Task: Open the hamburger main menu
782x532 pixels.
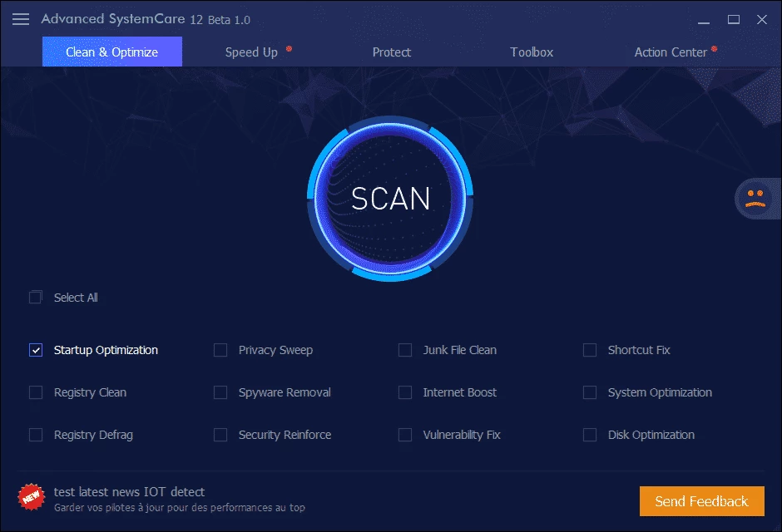Action: click(21, 19)
